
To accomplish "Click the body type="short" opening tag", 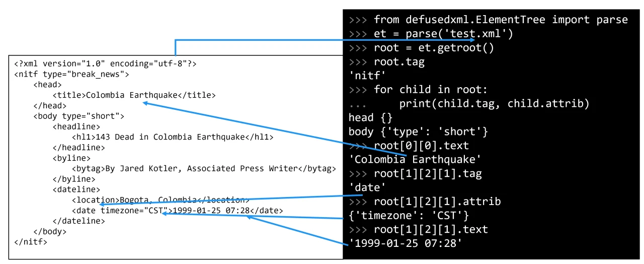I will tap(78, 116).
